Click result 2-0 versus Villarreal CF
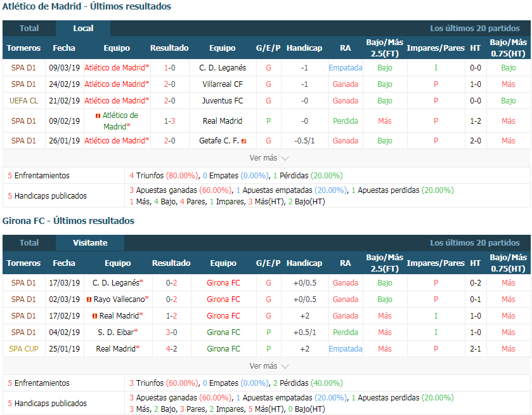The width and height of the screenshot is (532, 415). pyautogui.click(x=170, y=84)
